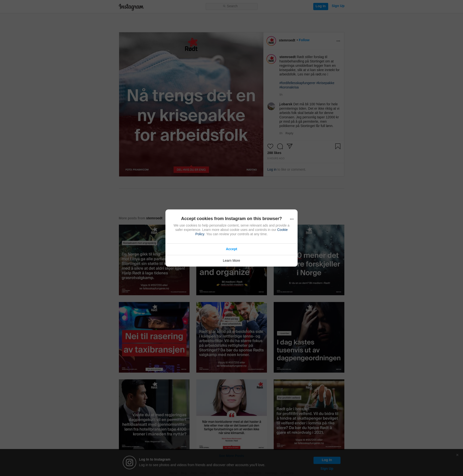463x476 pixels.
Task: Choose Learn More in cookie dialog
Action: (231, 261)
